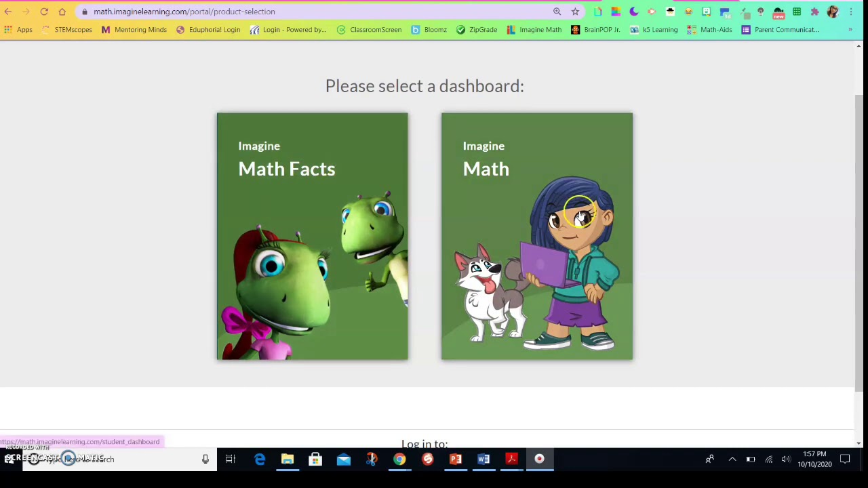Screen dimensions: 868x488
Task: Open the ZipGrade bookmark
Action: tap(477, 30)
